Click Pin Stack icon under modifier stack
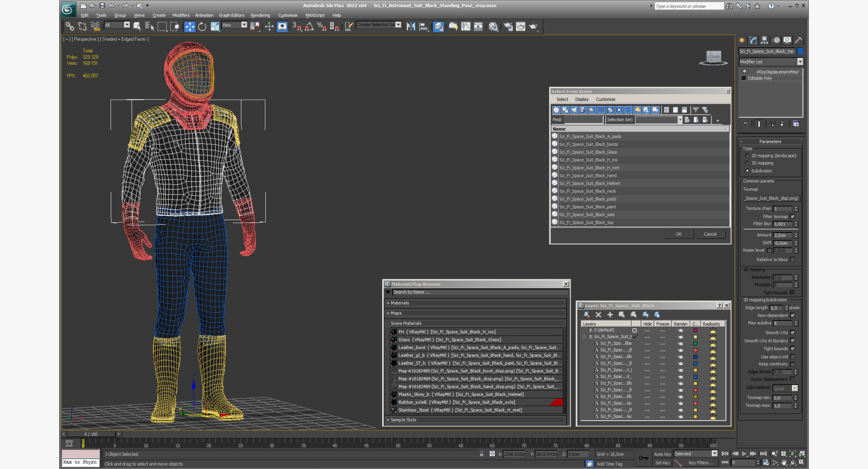The height and width of the screenshot is (469, 868). coord(745,124)
